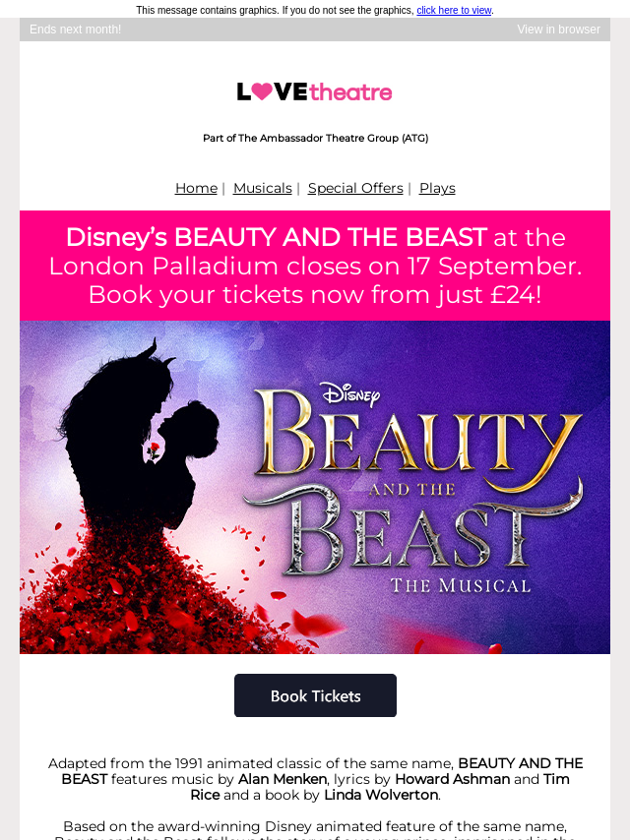Click the Book Tickets button
Screen dimensions: 630x840
315,695
